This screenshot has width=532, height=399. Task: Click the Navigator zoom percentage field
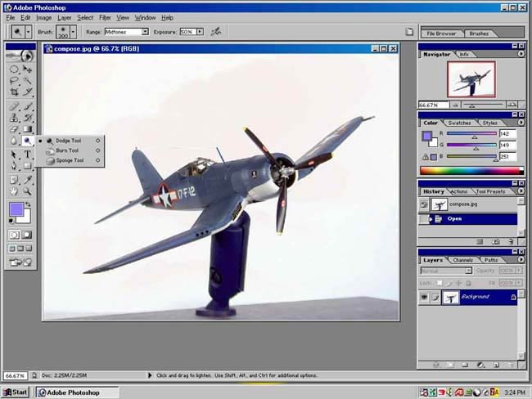(428, 105)
